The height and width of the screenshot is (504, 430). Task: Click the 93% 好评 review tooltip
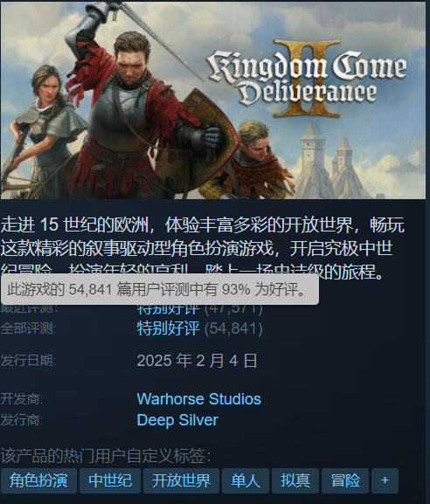tap(160, 289)
